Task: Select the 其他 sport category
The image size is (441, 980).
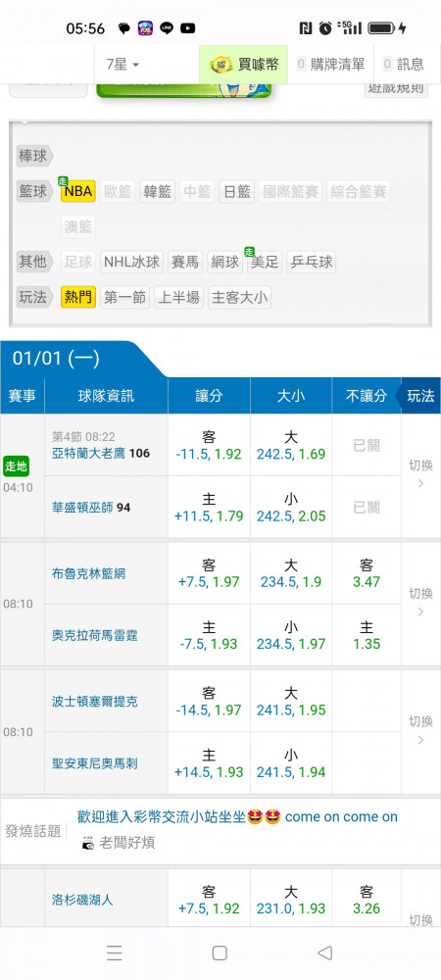Action: 33,262
